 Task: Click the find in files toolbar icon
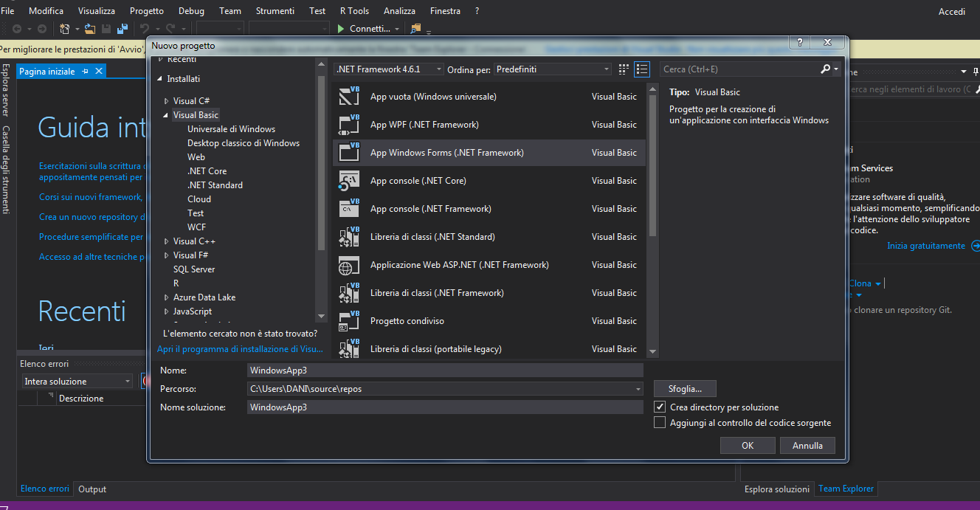point(415,29)
